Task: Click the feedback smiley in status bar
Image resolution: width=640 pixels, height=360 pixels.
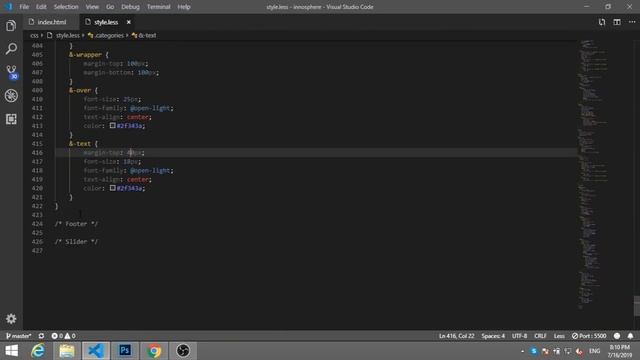Action: click(617, 336)
